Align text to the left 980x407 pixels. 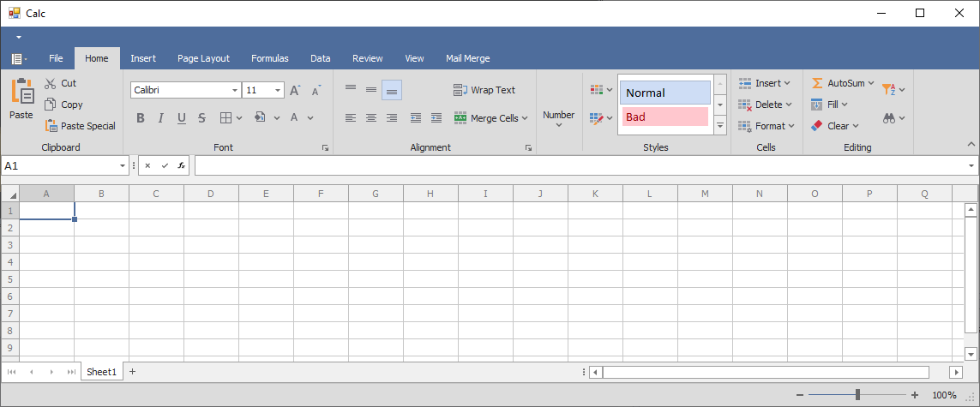351,118
